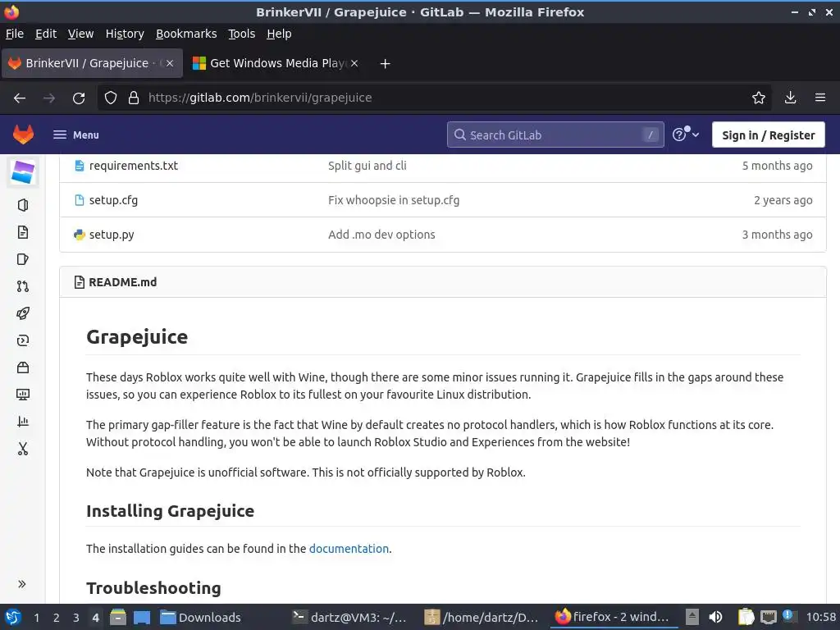
Task: Bookmark this page with the star
Action: pyautogui.click(x=758, y=98)
